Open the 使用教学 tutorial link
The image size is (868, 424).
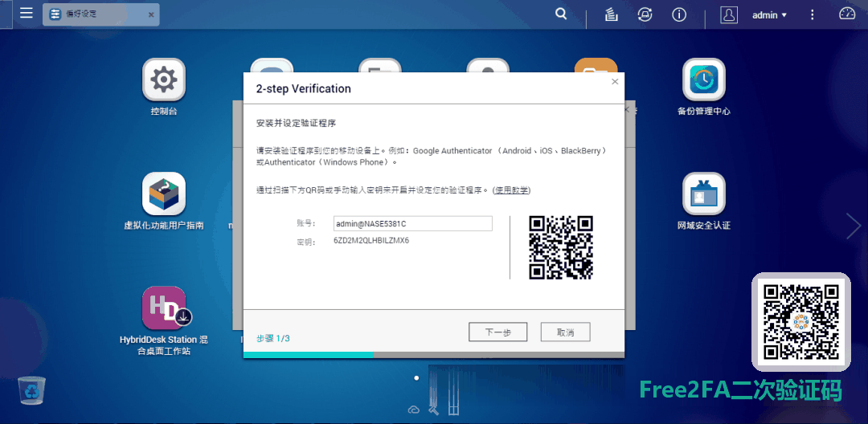point(511,190)
